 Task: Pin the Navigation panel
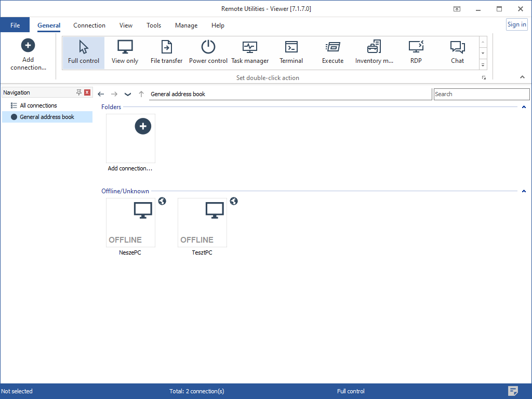click(x=79, y=92)
